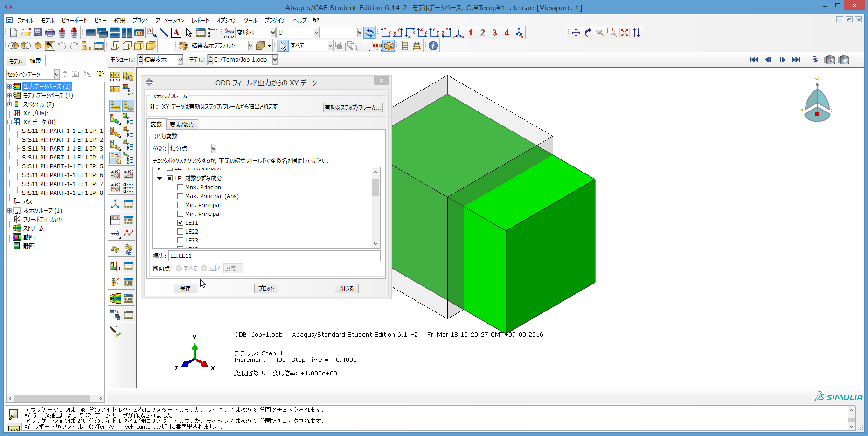Step to the next frame
This screenshot has width=868, height=436.
(782, 60)
